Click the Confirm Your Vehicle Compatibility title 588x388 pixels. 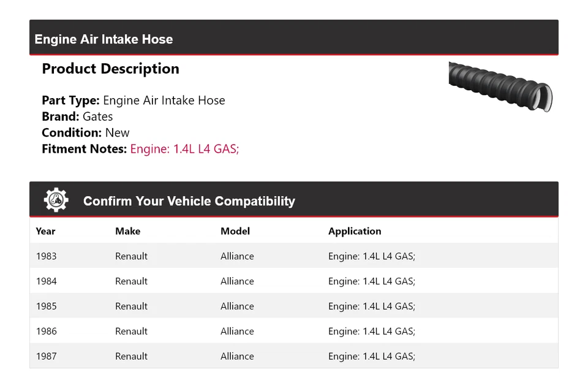point(189,201)
